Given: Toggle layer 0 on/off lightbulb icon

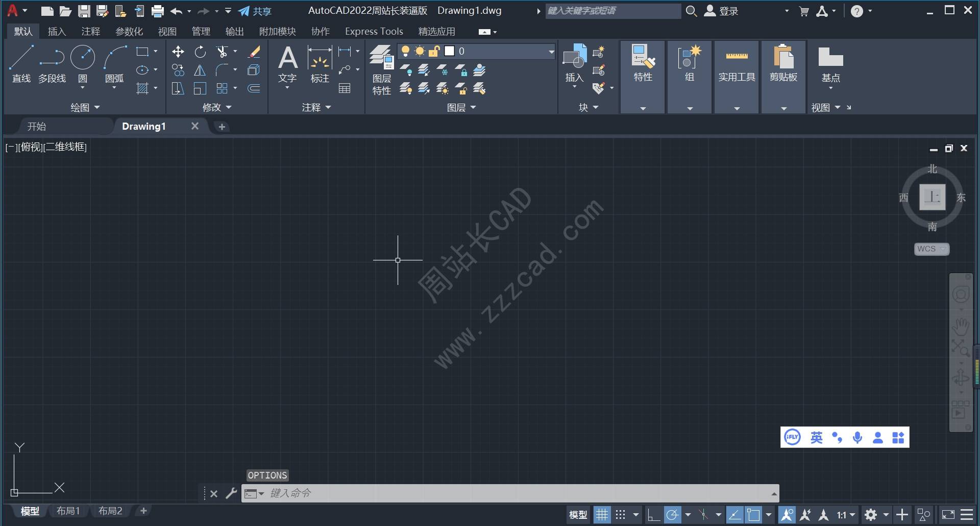Looking at the screenshot, I should [405, 51].
